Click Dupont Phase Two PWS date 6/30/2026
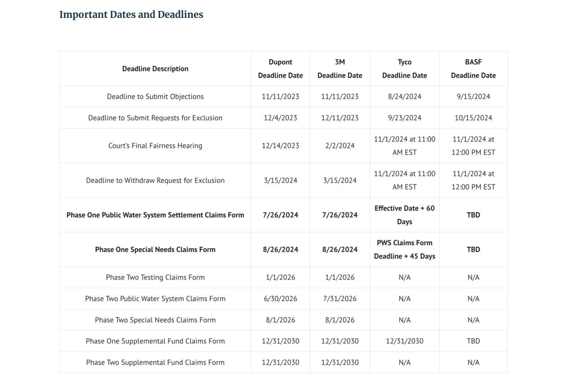This screenshot has width=588, height=382. (280, 298)
